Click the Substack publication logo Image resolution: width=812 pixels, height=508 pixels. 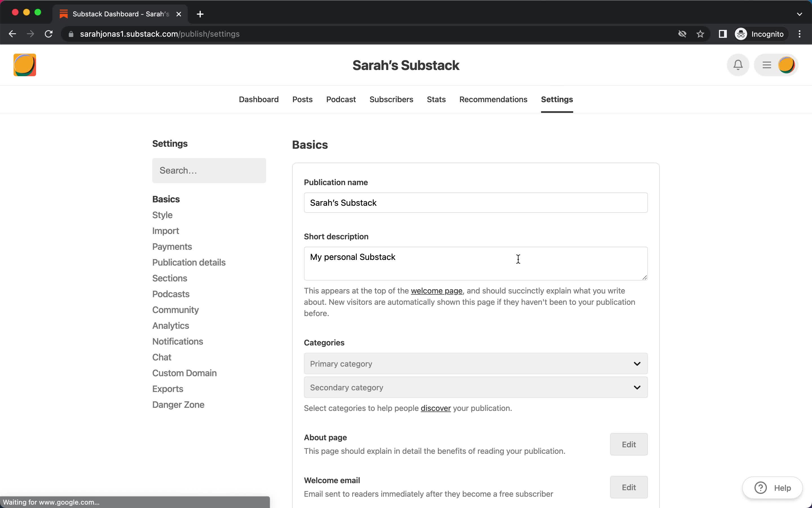[x=25, y=65]
